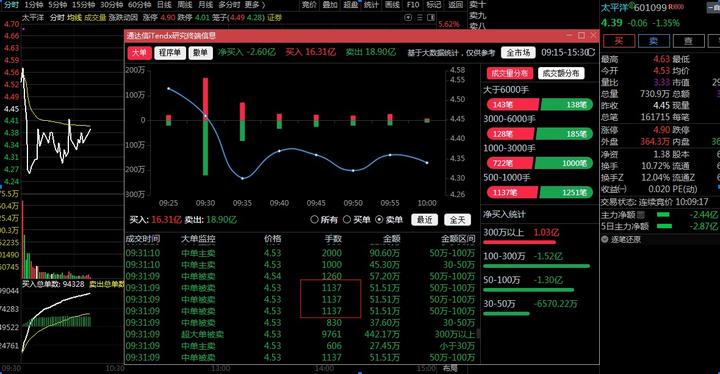Viewport: 720px width, 374px height.
Task: Switch to 30分钟 chart period
Action: tap(112, 5)
